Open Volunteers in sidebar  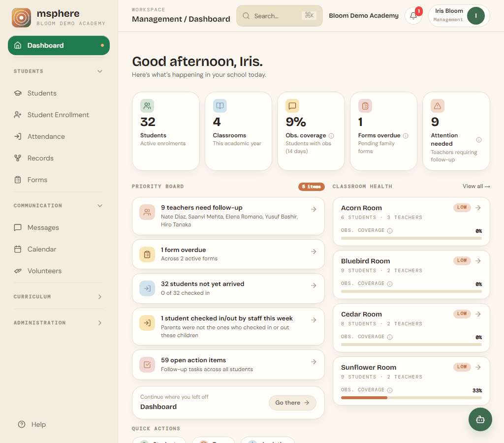point(59,271)
